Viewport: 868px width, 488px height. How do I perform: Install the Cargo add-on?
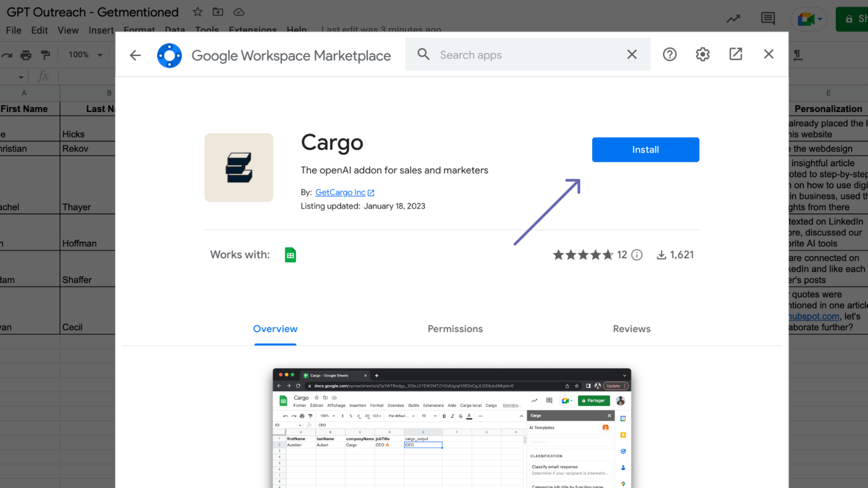(645, 150)
